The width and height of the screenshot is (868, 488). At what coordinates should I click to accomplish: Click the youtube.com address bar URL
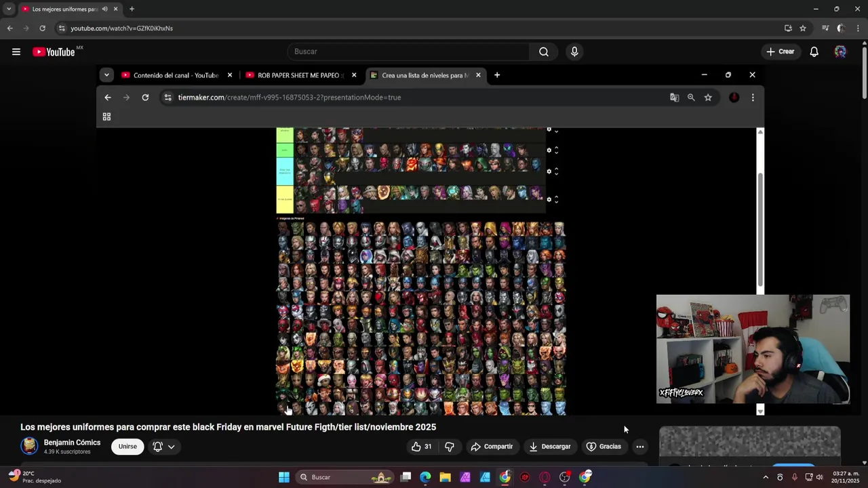click(x=122, y=28)
